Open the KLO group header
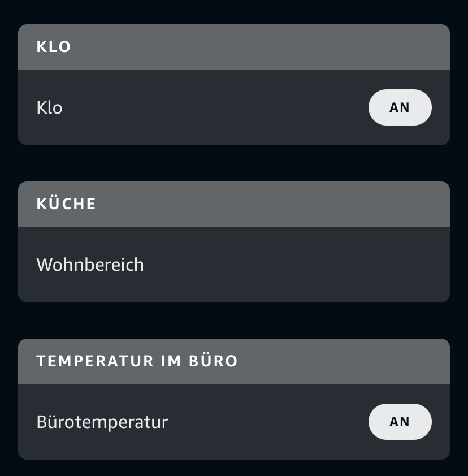This screenshot has height=476, width=468. coord(233,47)
